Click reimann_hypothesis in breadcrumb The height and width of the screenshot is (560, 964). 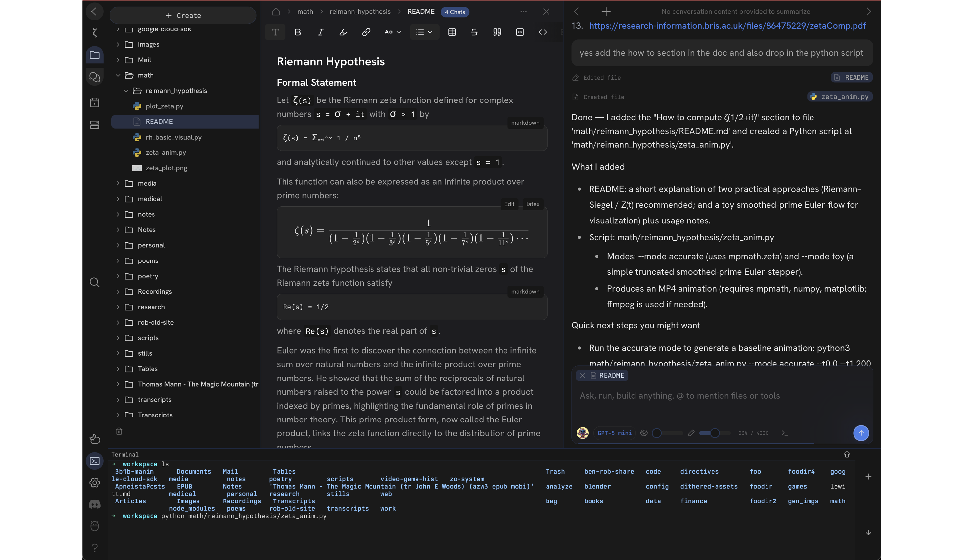[360, 12]
